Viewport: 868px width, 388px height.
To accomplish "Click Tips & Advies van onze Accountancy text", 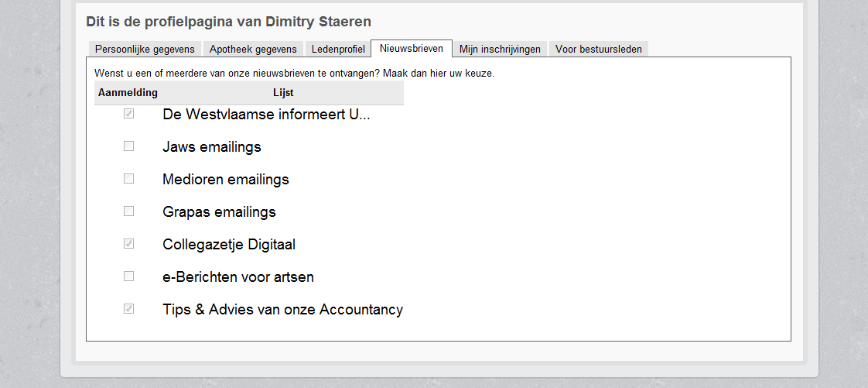I will [282, 309].
